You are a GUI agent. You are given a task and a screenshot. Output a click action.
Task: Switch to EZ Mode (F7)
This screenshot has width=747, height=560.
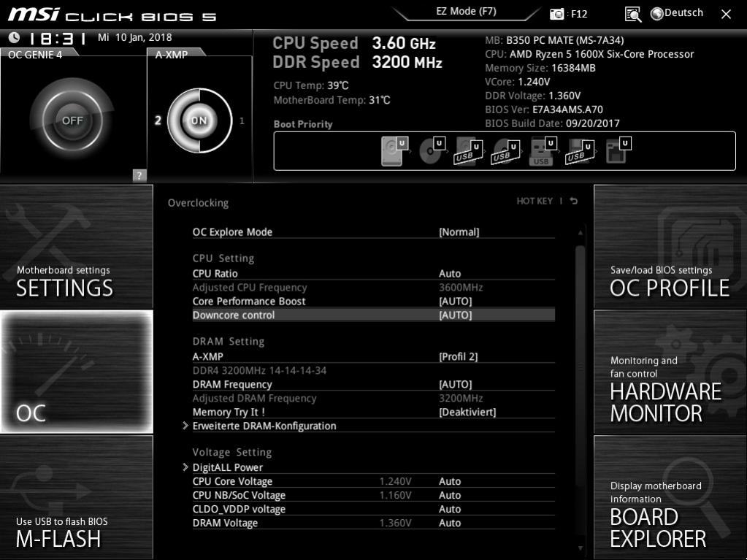click(467, 12)
